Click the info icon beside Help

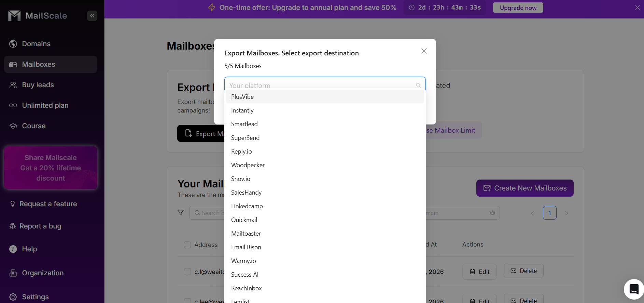click(x=13, y=249)
